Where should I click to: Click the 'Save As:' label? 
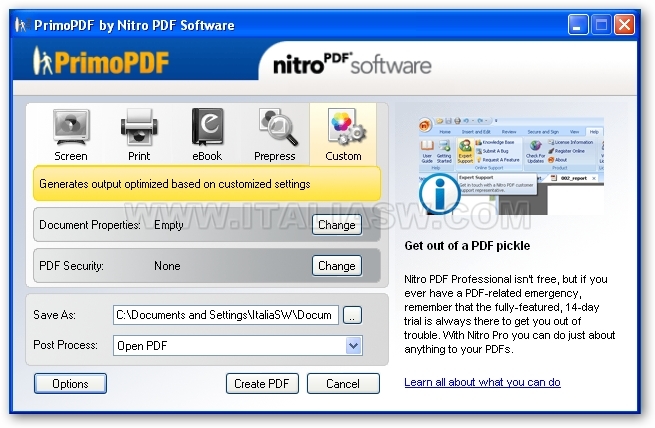coord(54,315)
